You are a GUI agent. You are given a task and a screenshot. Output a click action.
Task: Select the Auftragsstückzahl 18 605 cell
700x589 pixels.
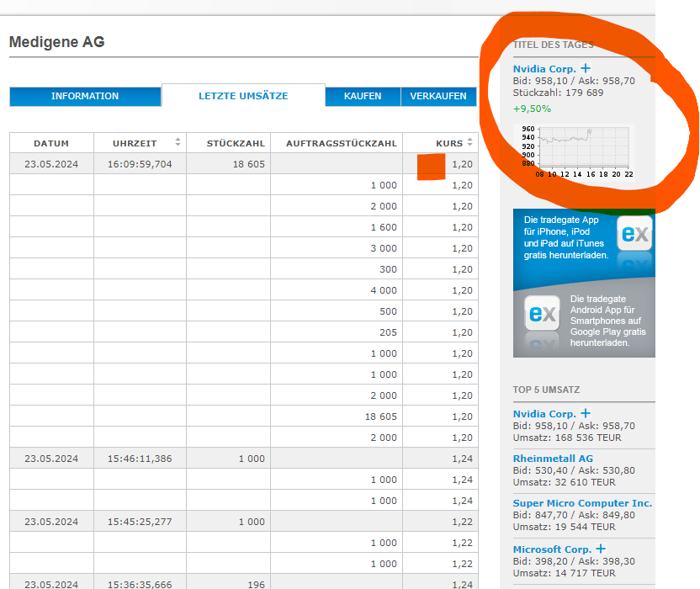pyautogui.click(x=337, y=417)
